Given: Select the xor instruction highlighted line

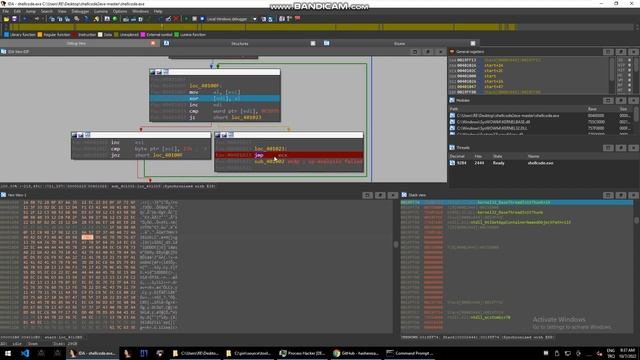Looking at the screenshot, I should coord(215,98).
